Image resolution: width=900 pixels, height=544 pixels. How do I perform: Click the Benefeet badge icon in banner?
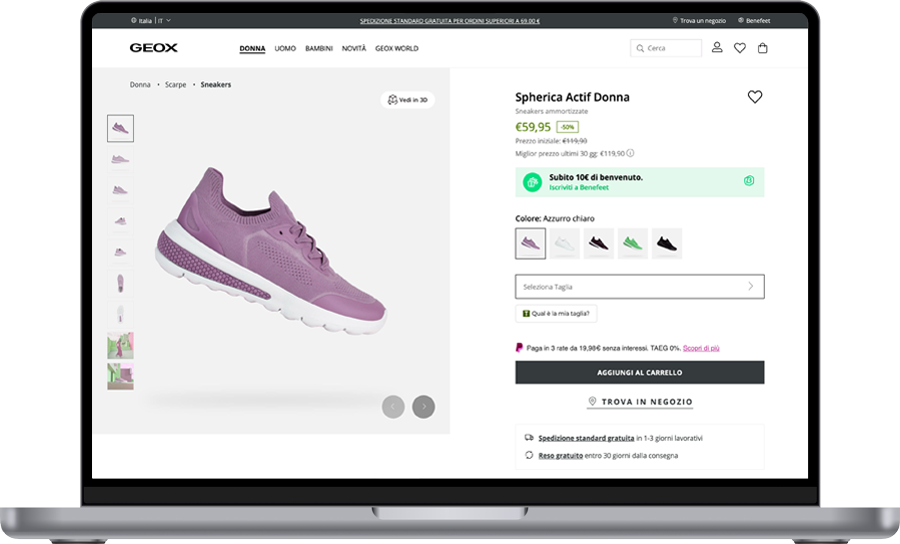pos(749,181)
